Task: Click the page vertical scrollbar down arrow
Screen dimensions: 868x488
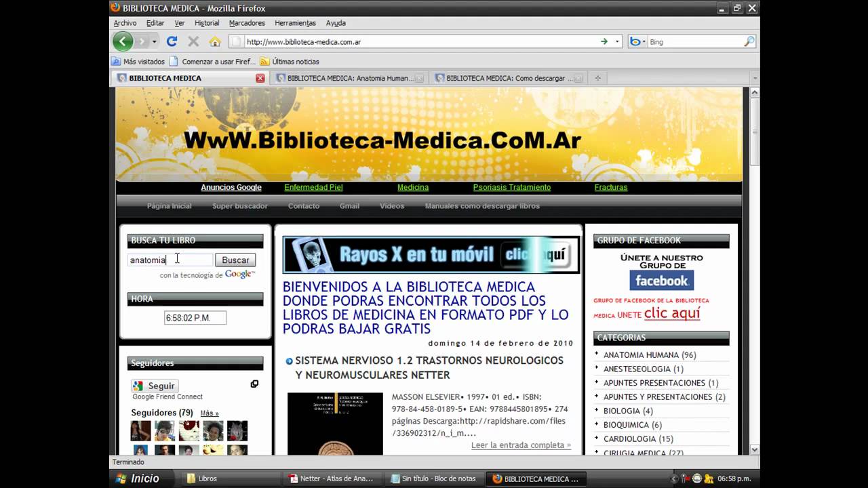Action: pyautogui.click(x=754, y=450)
